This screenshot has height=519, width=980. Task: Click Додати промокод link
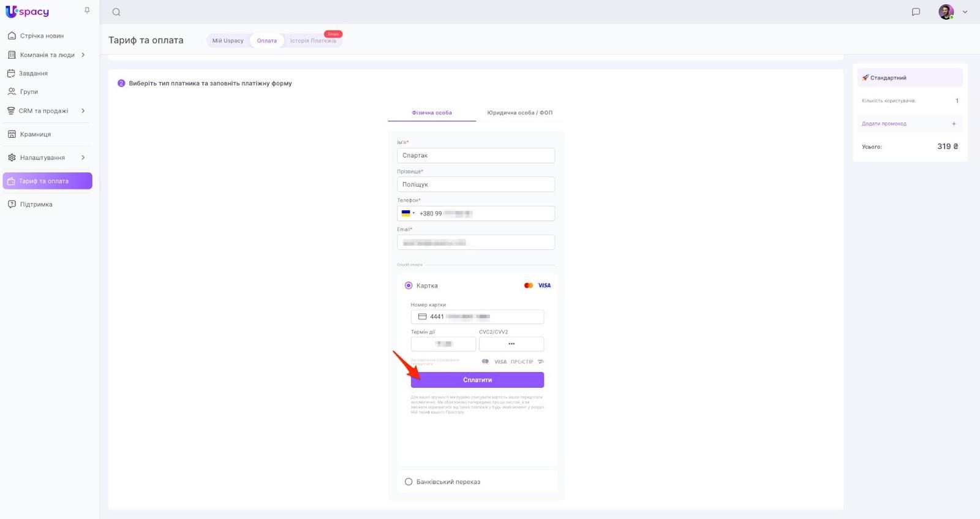pyautogui.click(x=884, y=124)
